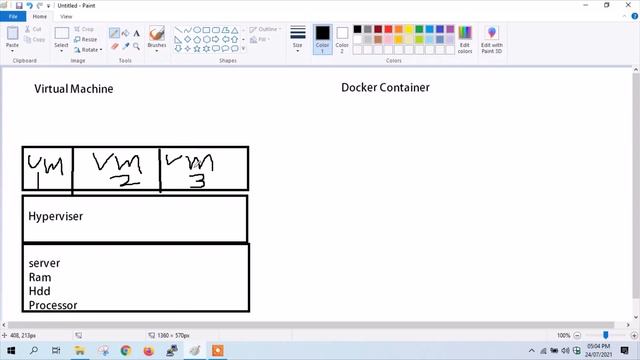Screen dimensions: 640x360
Task: Click the Paste clipboard icon
Action: point(12,33)
